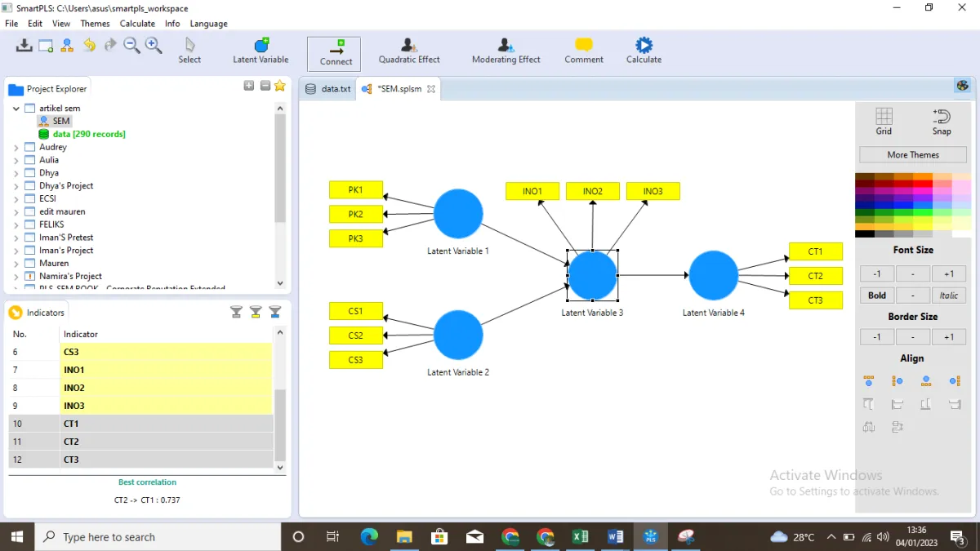Click the collapse-all minus icon in Project Explorer
Viewport: 980px width, 551px height.
coord(265,86)
